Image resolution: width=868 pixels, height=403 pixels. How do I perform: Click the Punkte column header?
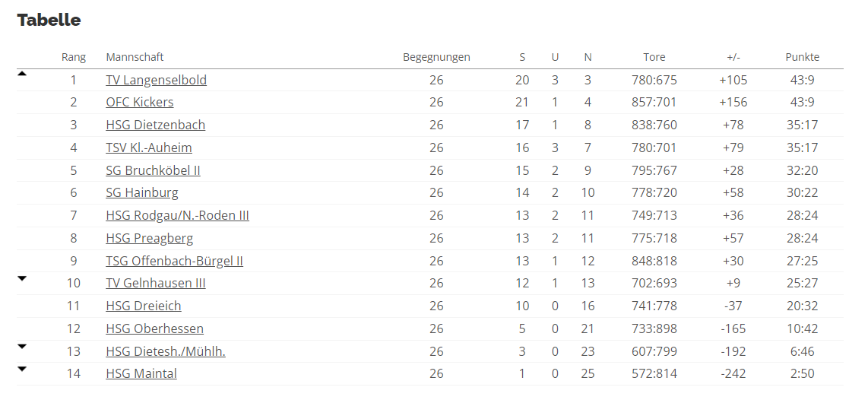point(802,57)
